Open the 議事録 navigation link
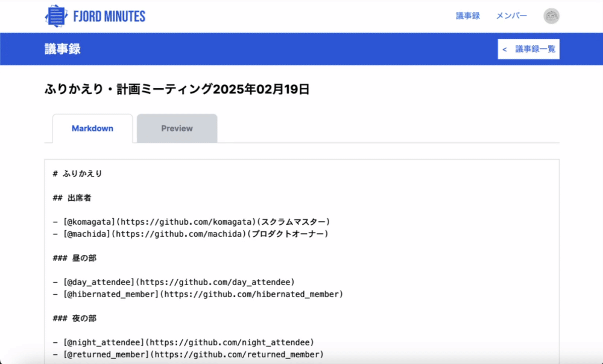This screenshot has height=364, width=603. (x=468, y=16)
